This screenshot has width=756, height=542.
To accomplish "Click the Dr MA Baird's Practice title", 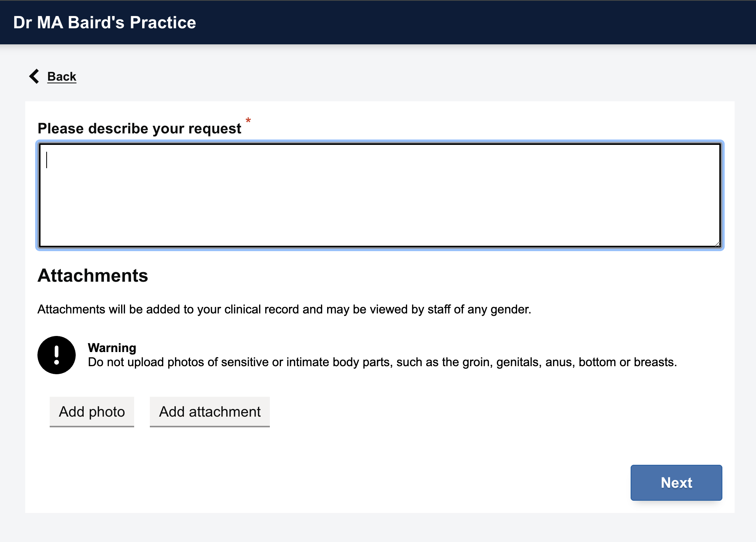I will (104, 23).
